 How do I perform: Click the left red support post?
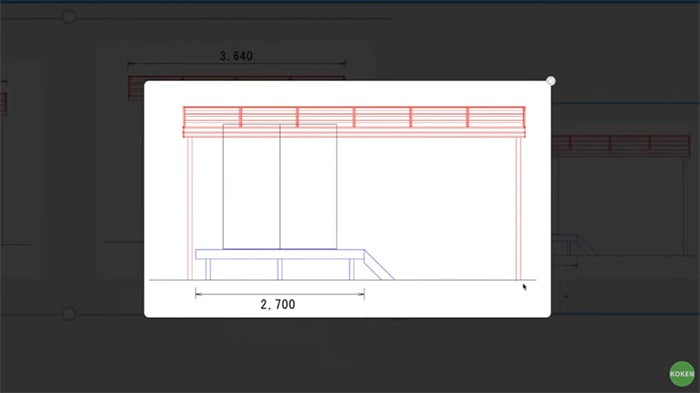[190, 208]
